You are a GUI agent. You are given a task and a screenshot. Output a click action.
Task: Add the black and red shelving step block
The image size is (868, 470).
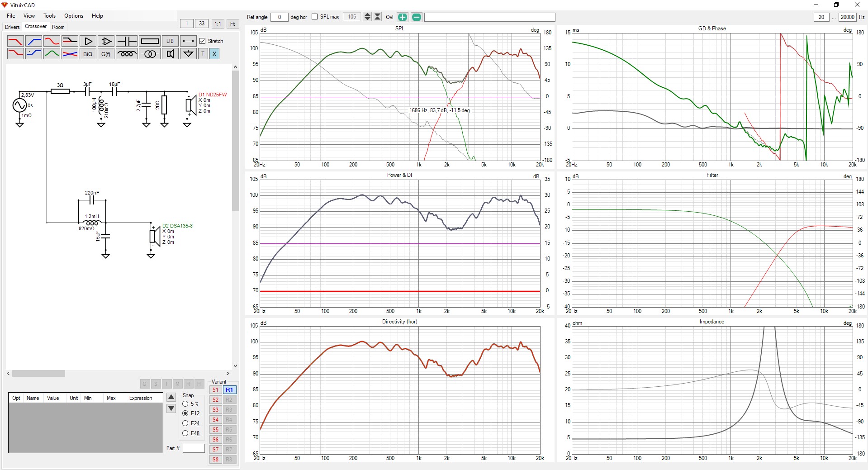coord(70,41)
